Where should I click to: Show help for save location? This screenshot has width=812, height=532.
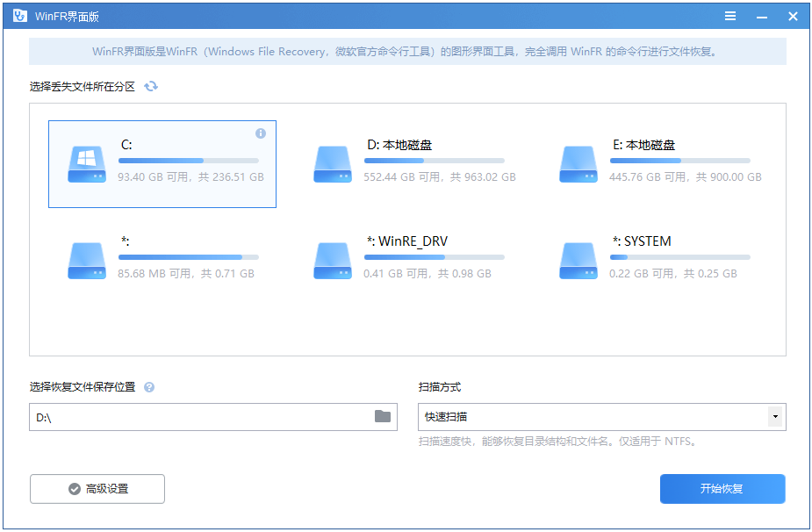click(149, 387)
